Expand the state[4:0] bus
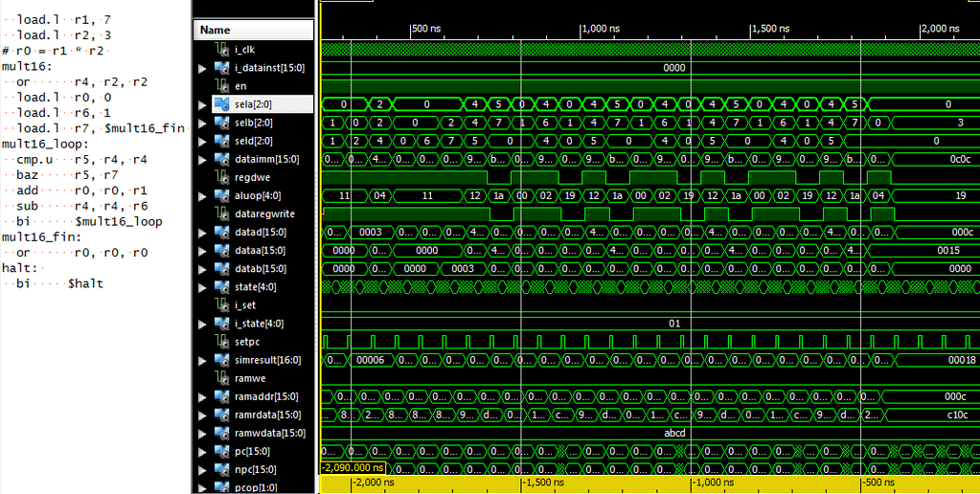 (202, 288)
